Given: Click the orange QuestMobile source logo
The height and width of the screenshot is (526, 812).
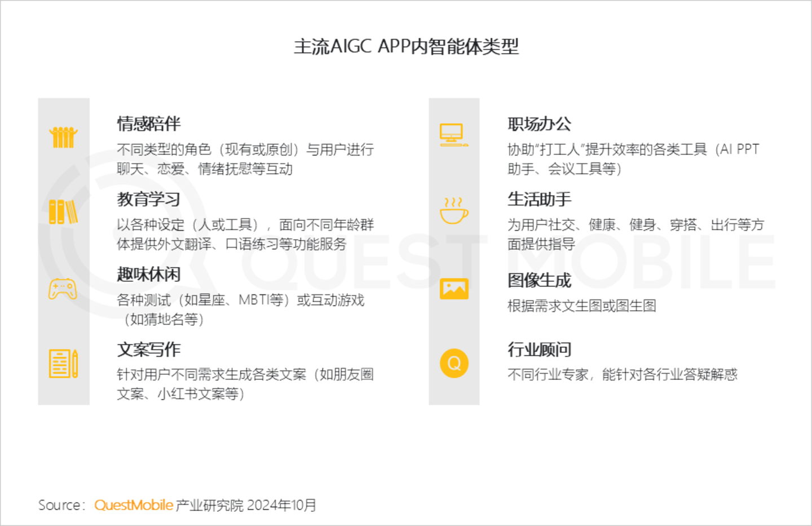Looking at the screenshot, I should 134,505.
